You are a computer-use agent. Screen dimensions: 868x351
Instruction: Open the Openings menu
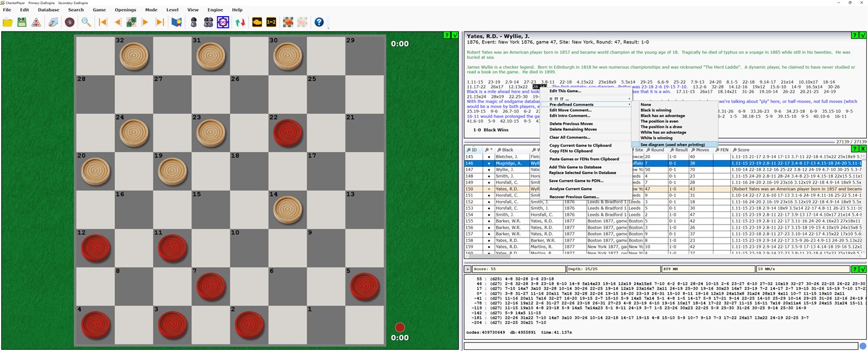pyautogui.click(x=125, y=10)
